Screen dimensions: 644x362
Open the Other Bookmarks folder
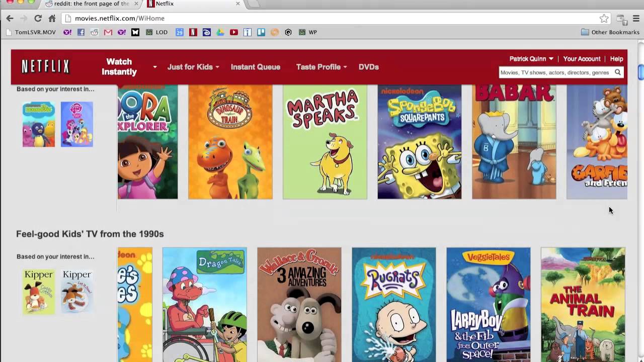tap(610, 32)
